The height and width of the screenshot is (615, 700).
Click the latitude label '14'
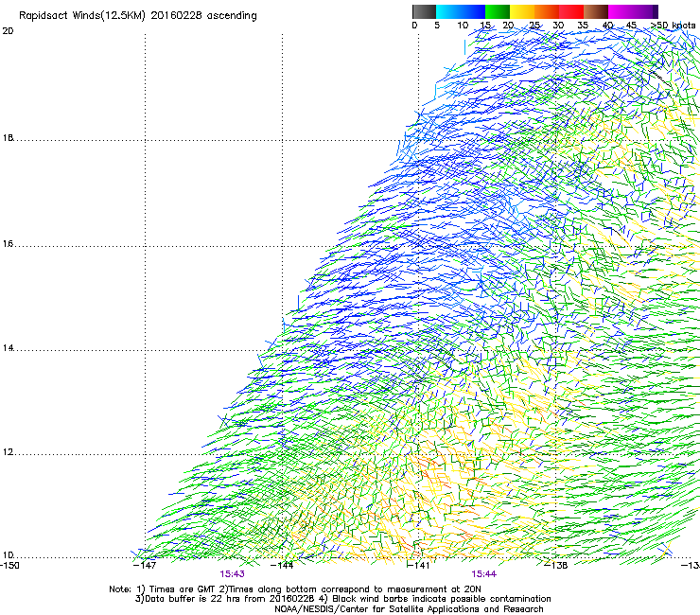click(x=8, y=348)
